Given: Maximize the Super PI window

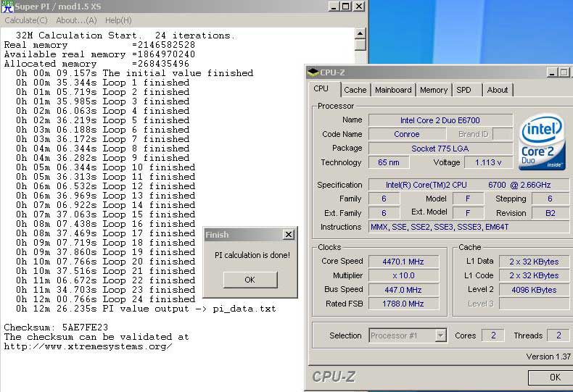Looking at the screenshot, I should pos(345,7).
